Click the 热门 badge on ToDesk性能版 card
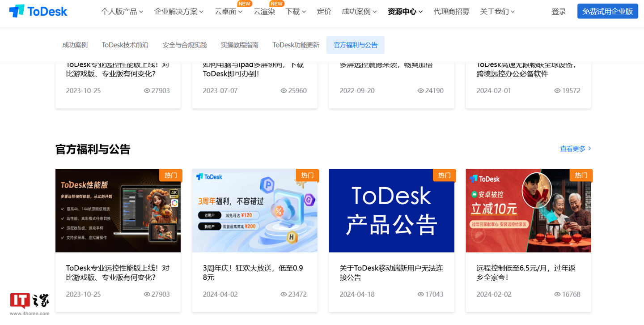This screenshot has height=325, width=644. tap(171, 175)
